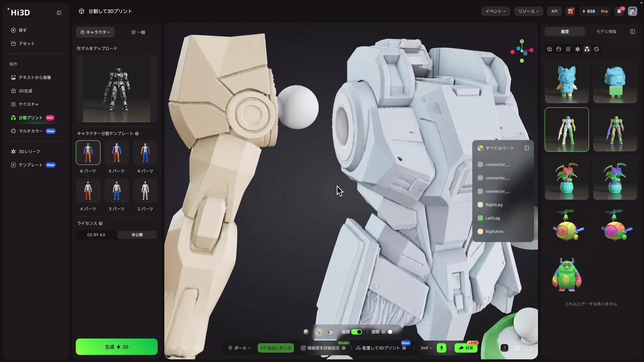The width and height of the screenshot is (644, 362).
Task: Select the multicolor parts display mode icon
Action: pos(318,332)
